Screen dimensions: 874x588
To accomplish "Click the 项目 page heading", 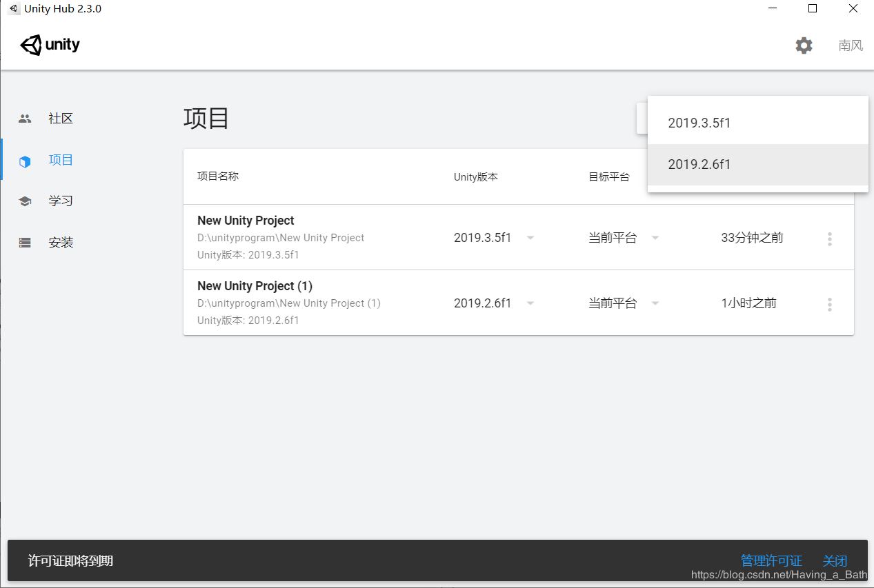I will coord(206,118).
